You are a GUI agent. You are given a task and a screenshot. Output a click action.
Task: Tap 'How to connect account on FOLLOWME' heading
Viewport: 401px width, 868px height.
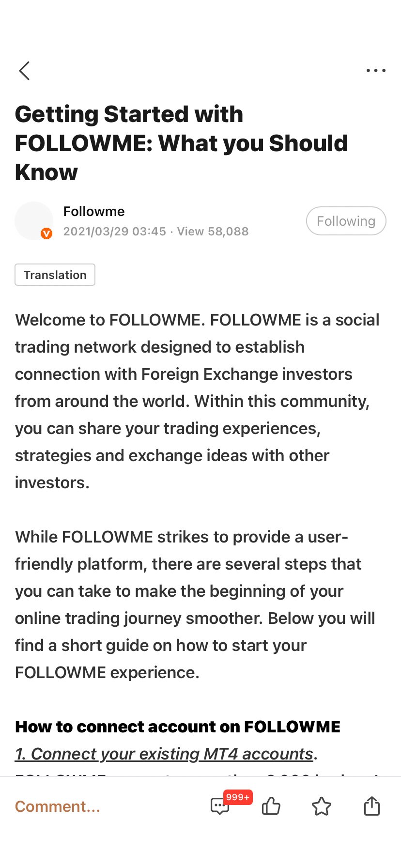pyautogui.click(x=178, y=727)
